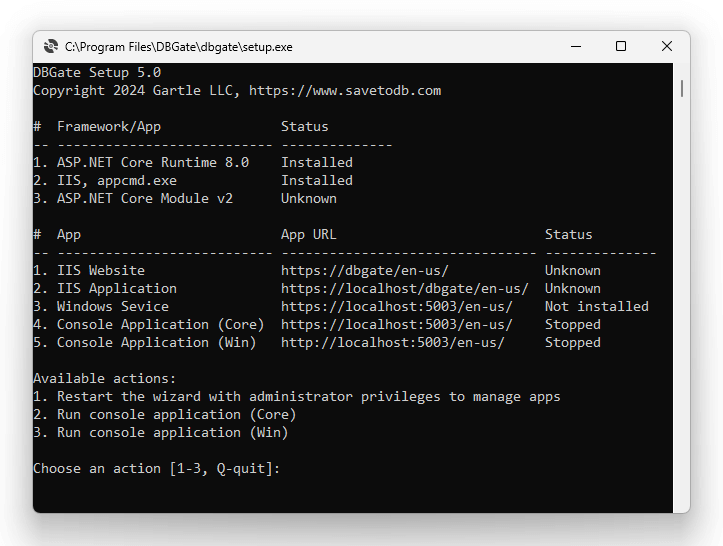Click the 'Framework/App' column header
The height and width of the screenshot is (546, 723).
pos(109,127)
